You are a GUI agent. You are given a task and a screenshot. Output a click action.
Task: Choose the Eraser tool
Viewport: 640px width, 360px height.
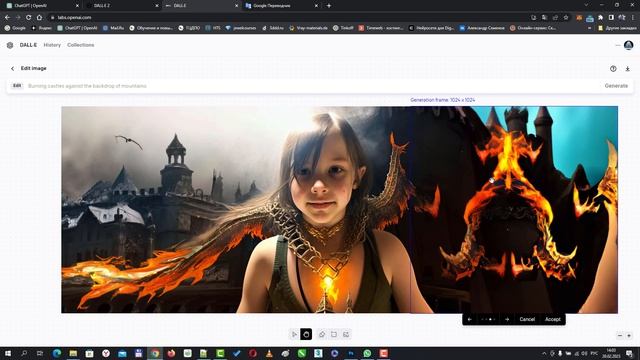[x=322, y=334]
